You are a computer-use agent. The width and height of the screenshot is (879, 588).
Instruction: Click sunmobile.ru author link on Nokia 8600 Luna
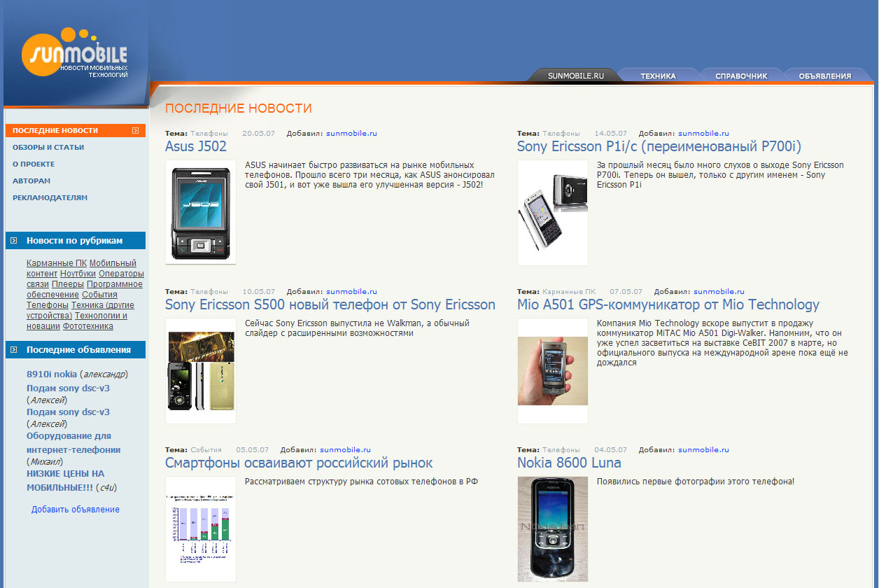click(703, 449)
